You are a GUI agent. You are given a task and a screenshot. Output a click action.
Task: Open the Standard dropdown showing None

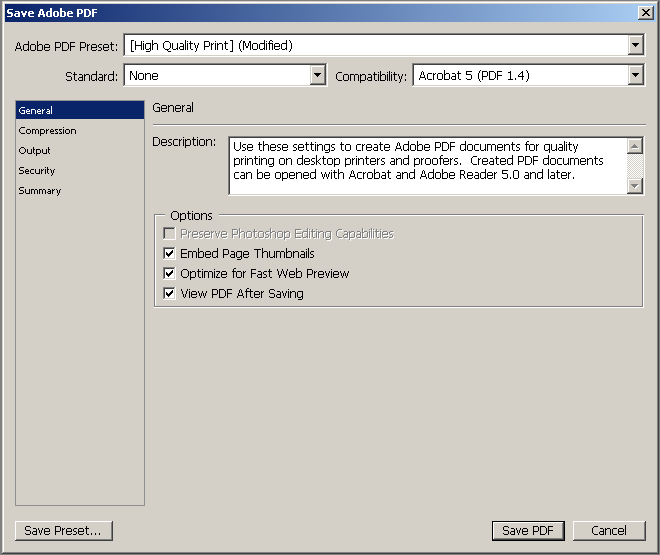(225, 75)
